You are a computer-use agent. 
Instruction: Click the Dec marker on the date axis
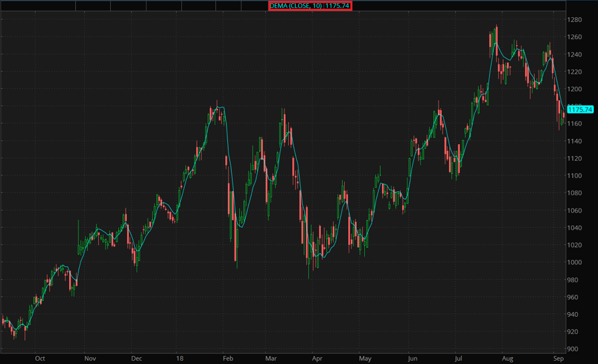point(136,357)
